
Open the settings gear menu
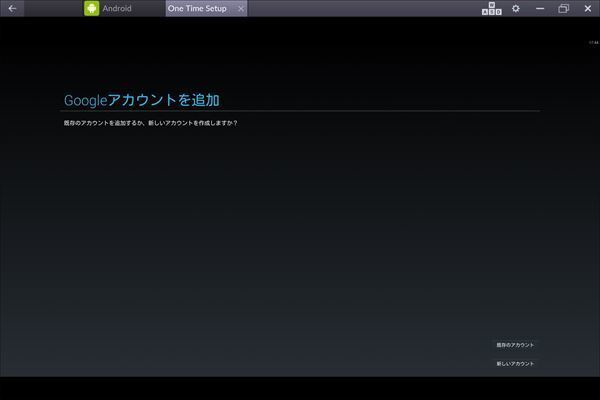pyautogui.click(x=516, y=8)
